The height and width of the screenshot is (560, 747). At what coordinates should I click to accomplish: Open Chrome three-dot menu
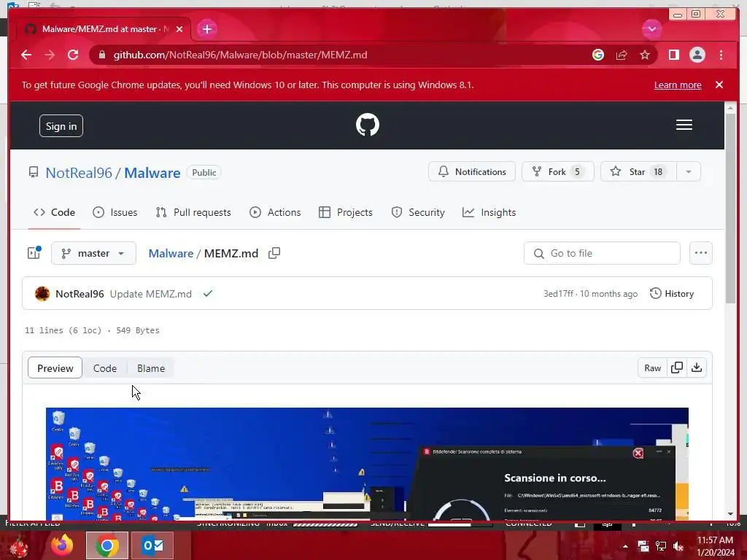point(721,55)
